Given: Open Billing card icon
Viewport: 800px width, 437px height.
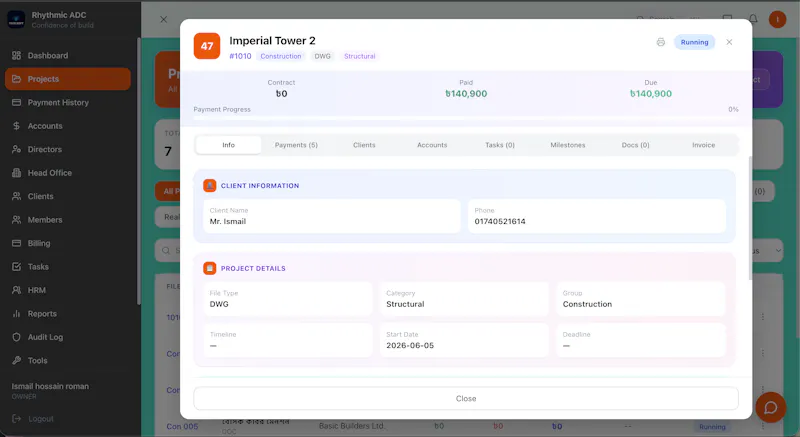Looking at the screenshot, I should (16, 243).
